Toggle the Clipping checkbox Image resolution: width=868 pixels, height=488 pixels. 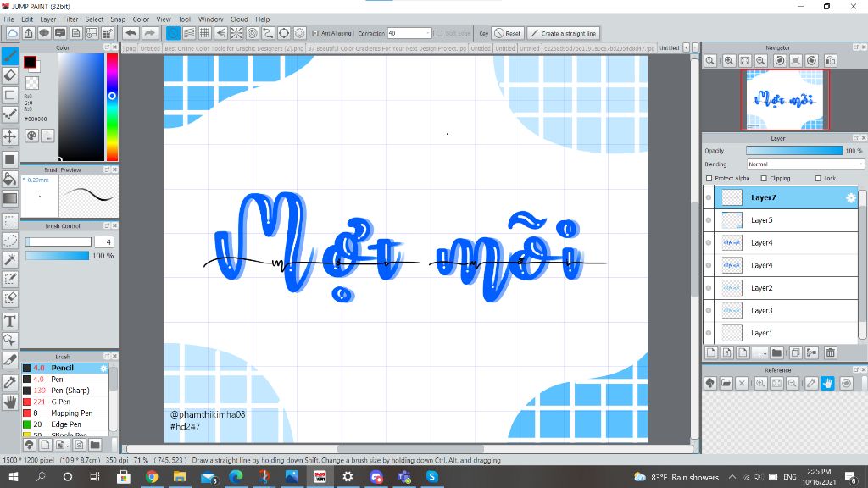tap(764, 178)
